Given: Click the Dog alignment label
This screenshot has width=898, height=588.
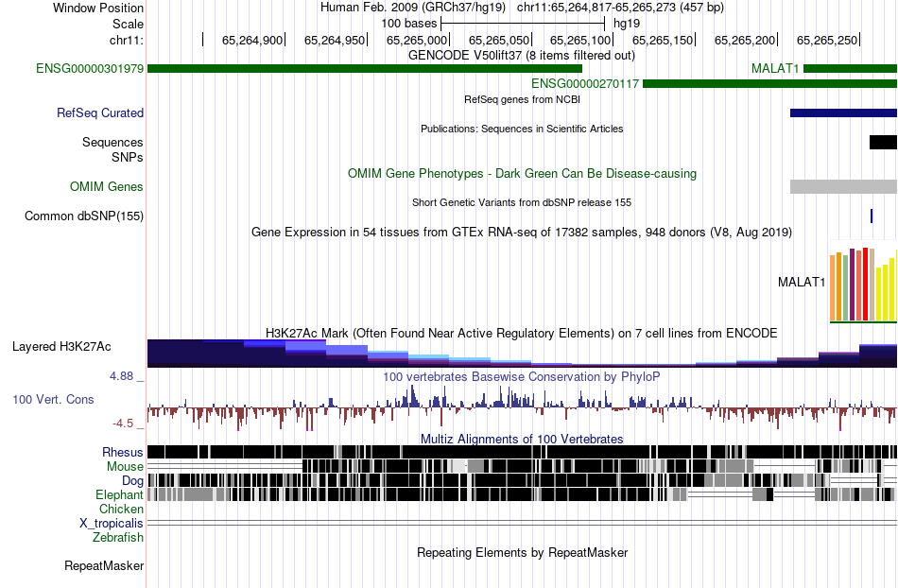Looking at the screenshot, I should click(132, 480).
